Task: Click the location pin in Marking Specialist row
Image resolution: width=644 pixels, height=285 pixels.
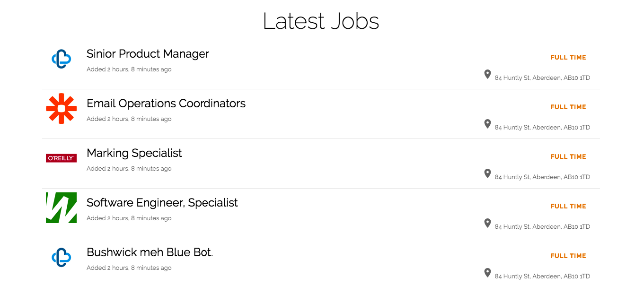Action: pyautogui.click(x=487, y=173)
